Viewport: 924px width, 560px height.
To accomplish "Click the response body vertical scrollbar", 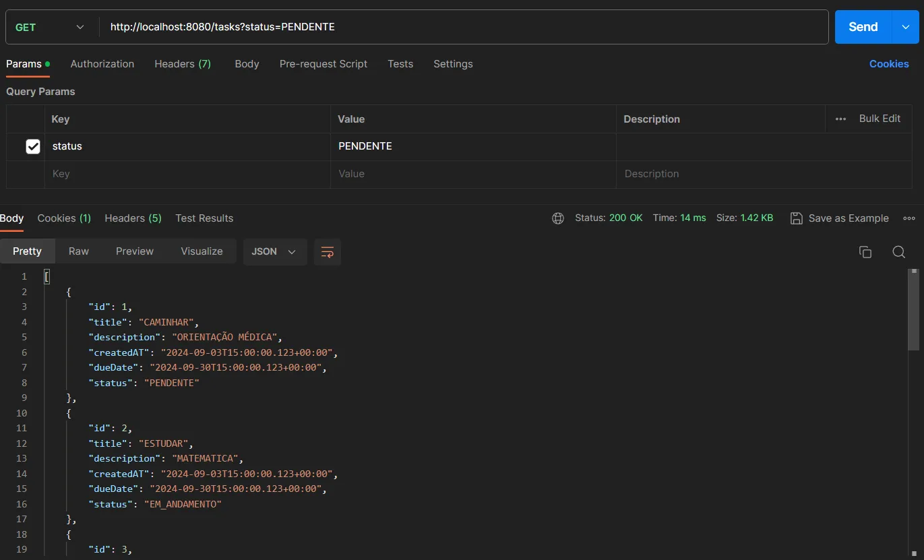I will point(914,310).
